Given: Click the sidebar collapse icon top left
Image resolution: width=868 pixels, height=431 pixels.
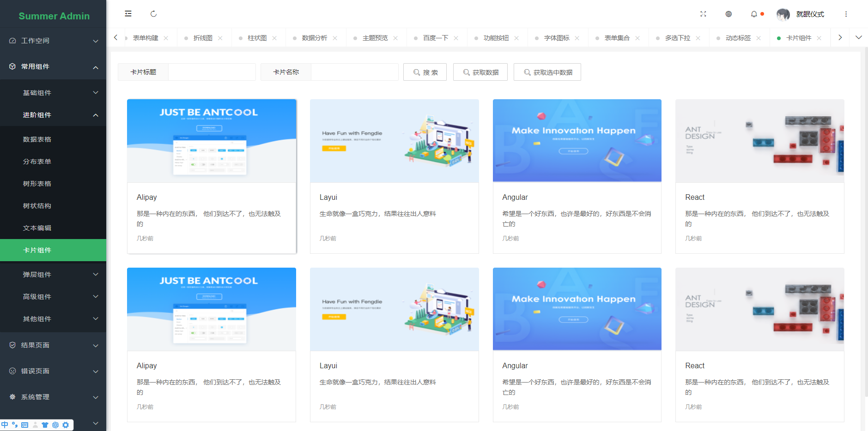Looking at the screenshot, I should coord(128,13).
